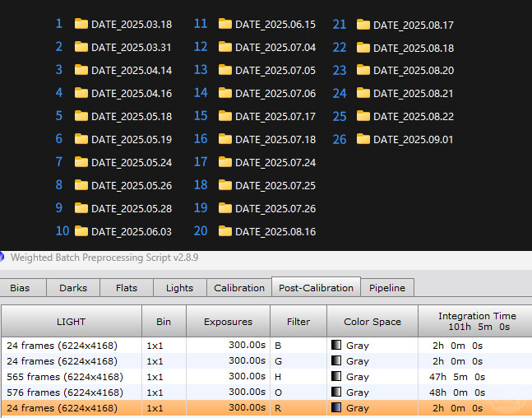Click the DATE_2025.03.18 folder icon
This screenshot has height=418, width=532.
(x=81, y=24)
